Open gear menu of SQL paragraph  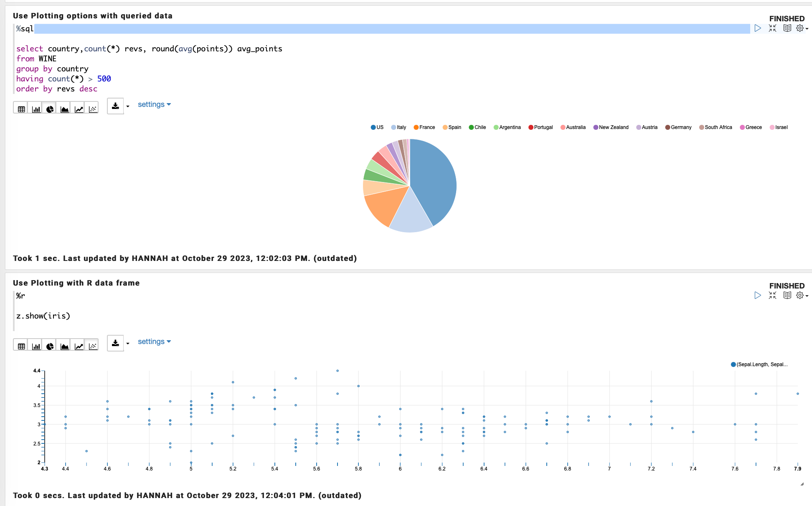[802, 28]
